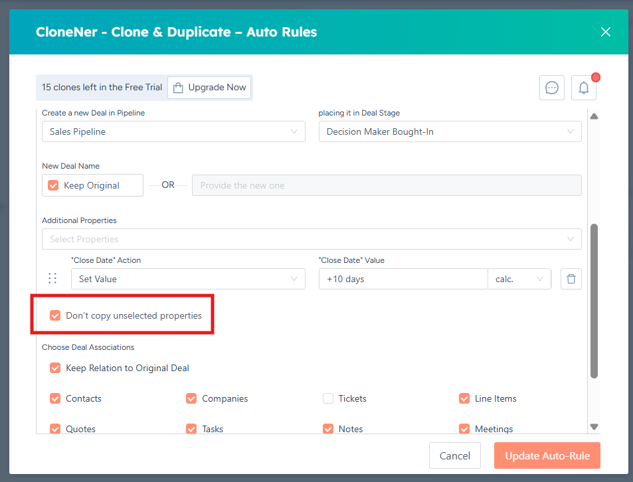Click the 'New Deal Name' label
The height and width of the screenshot is (482, 633).
(x=71, y=166)
